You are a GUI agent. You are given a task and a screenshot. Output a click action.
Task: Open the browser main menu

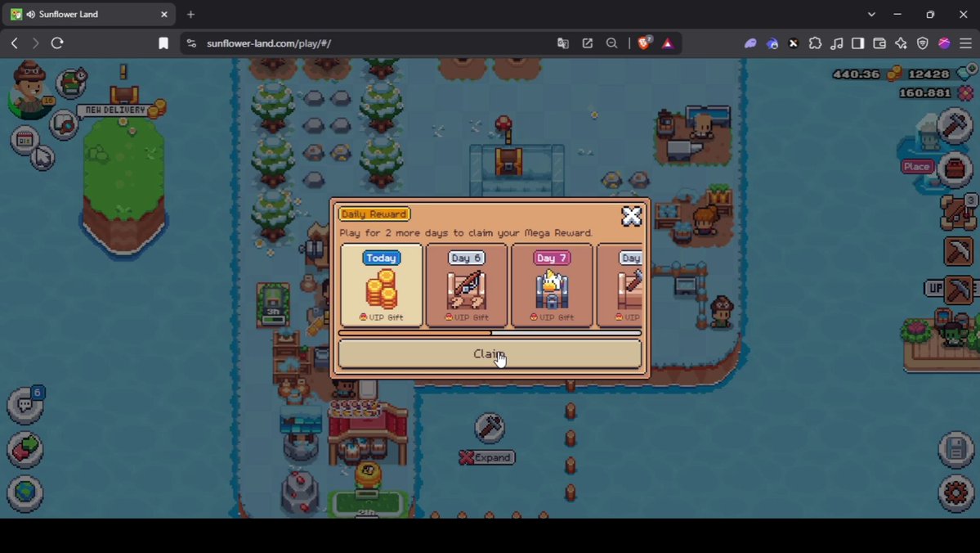[965, 43]
